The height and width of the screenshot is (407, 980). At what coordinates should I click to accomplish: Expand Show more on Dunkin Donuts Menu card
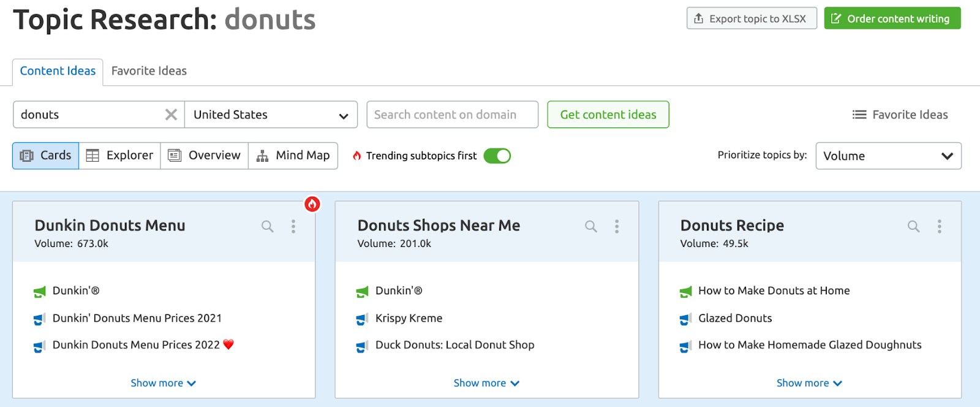coord(163,383)
